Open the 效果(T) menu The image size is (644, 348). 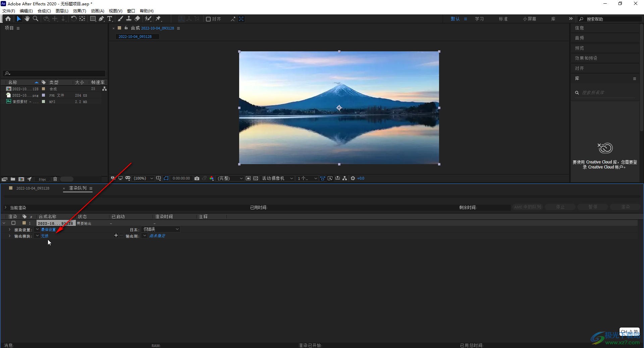pyautogui.click(x=79, y=11)
